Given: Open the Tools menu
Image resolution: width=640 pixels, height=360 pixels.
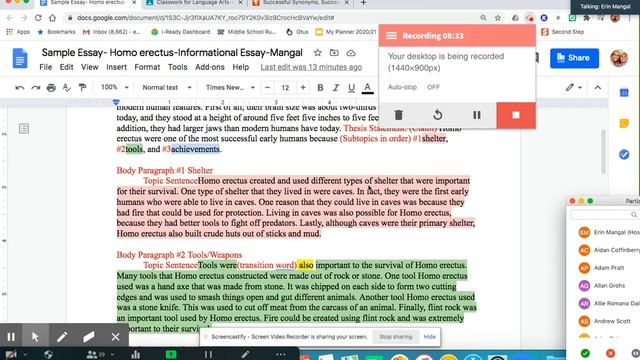Looking at the screenshot, I should (x=177, y=67).
